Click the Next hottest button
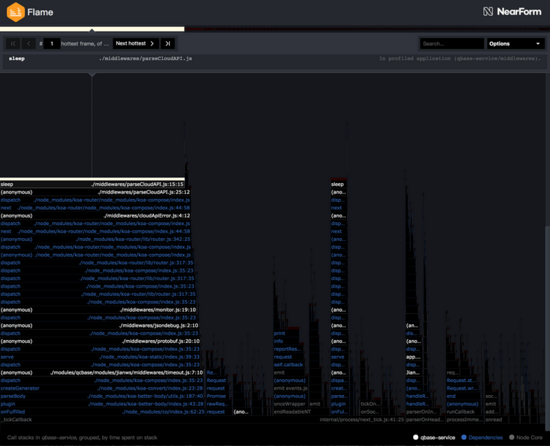This screenshot has height=446, width=550. (x=136, y=43)
